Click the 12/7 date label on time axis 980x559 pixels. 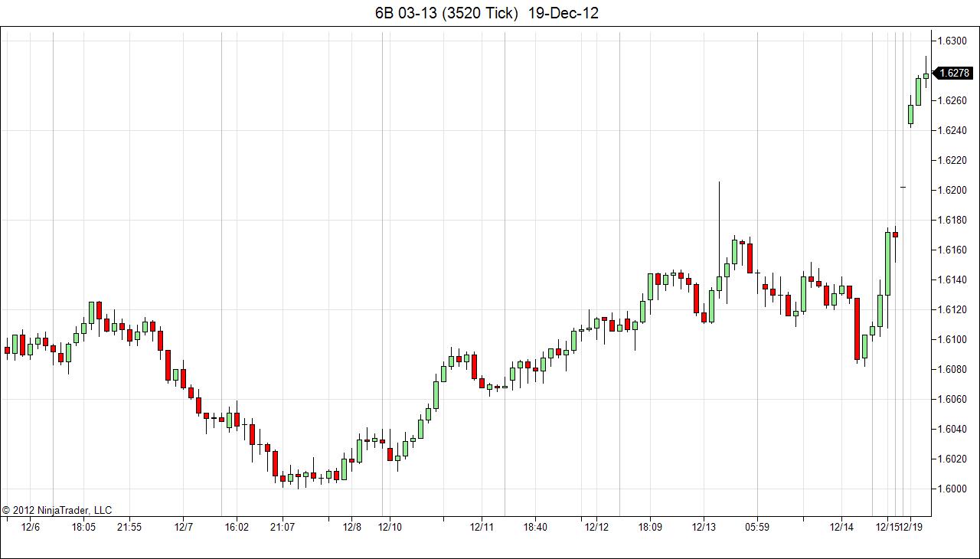pos(184,527)
